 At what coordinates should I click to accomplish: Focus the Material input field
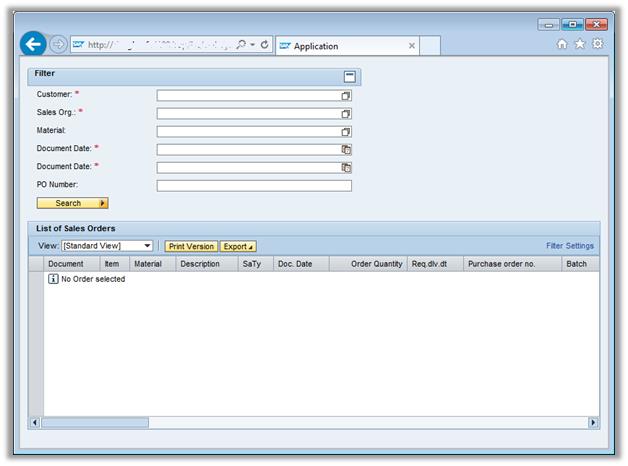(254, 132)
